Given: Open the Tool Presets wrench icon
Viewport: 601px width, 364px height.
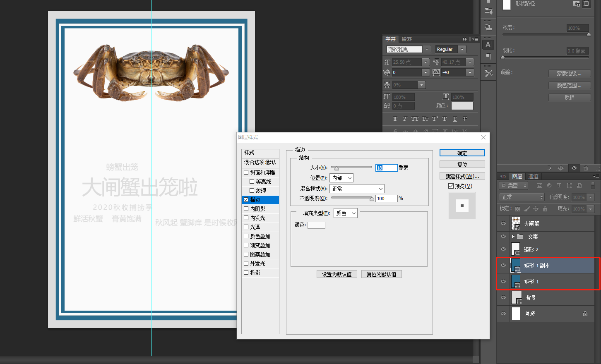Looking at the screenshot, I should point(488,73).
